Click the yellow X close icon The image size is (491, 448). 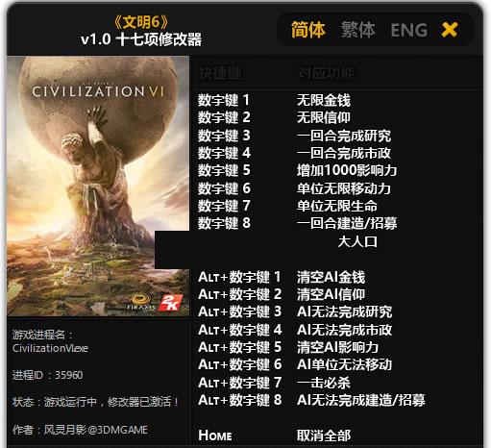[x=450, y=30]
